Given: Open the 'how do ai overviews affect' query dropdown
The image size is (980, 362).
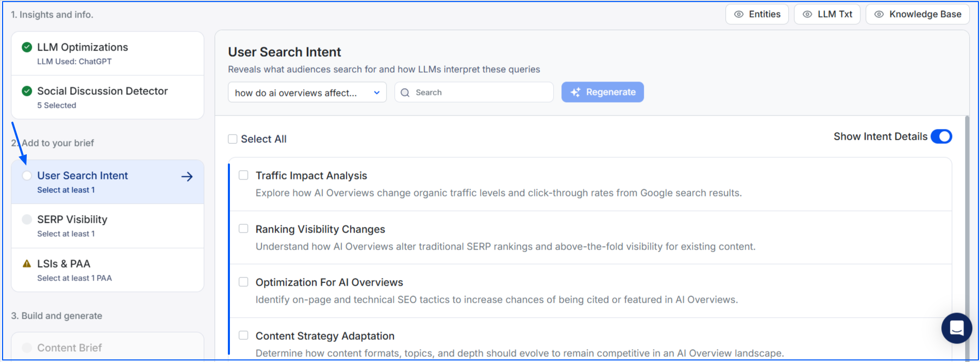Looking at the screenshot, I should (307, 92).
